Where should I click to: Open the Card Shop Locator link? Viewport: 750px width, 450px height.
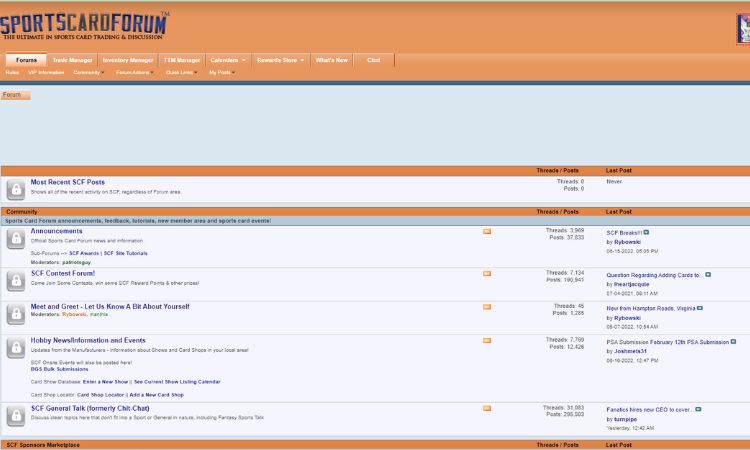tap(100, 395)
